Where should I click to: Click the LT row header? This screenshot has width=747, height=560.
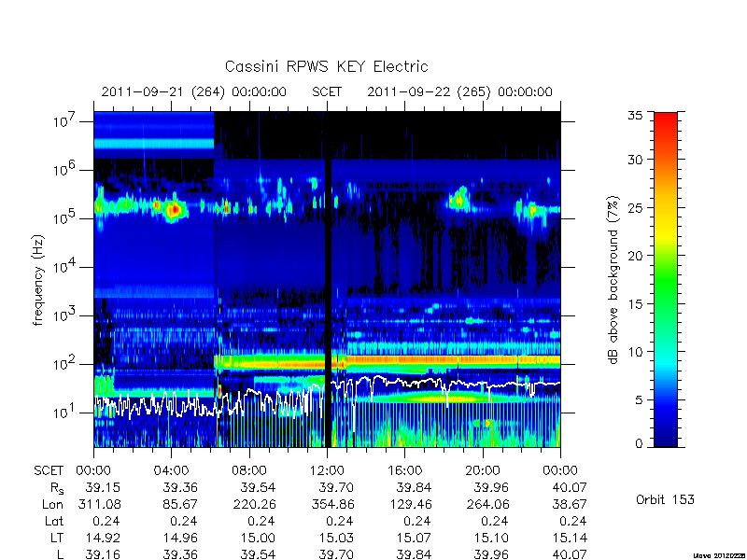coord(57,538)
